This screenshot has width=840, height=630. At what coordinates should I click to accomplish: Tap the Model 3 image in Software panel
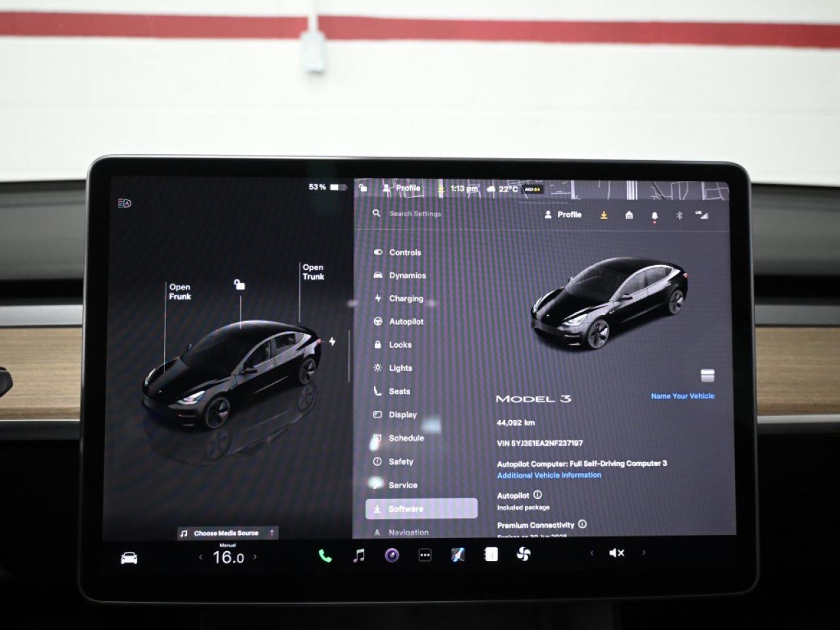coord(610,302)
